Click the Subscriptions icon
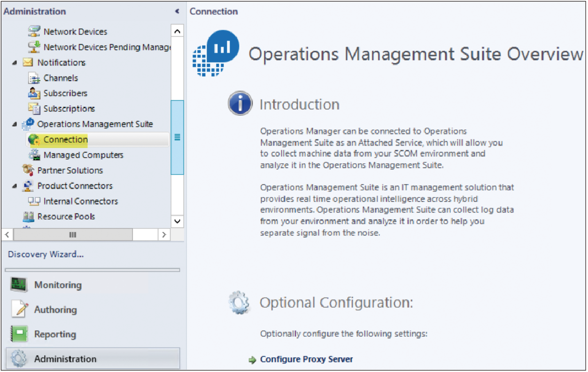The width and height of the screenshot is (588, 372). [x=34, y=109]
